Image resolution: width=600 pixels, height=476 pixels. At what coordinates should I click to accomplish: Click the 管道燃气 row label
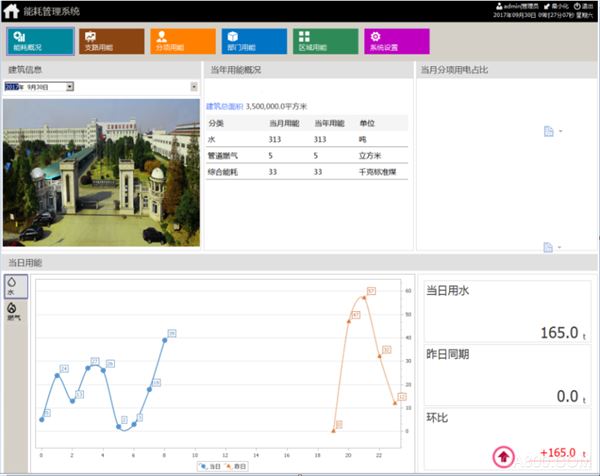223,156
